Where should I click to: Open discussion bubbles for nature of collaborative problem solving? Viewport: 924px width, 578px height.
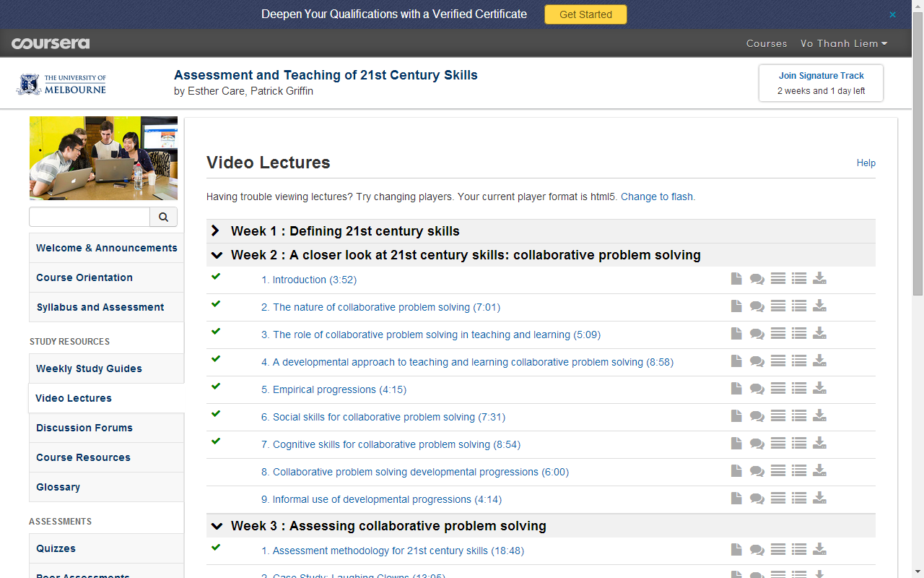click(x=757, y=306)
